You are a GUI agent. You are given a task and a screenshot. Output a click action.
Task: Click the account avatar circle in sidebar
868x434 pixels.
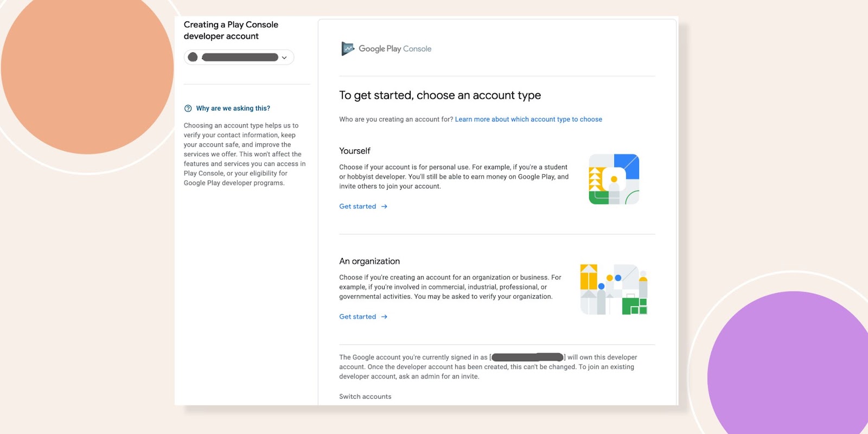193,58
